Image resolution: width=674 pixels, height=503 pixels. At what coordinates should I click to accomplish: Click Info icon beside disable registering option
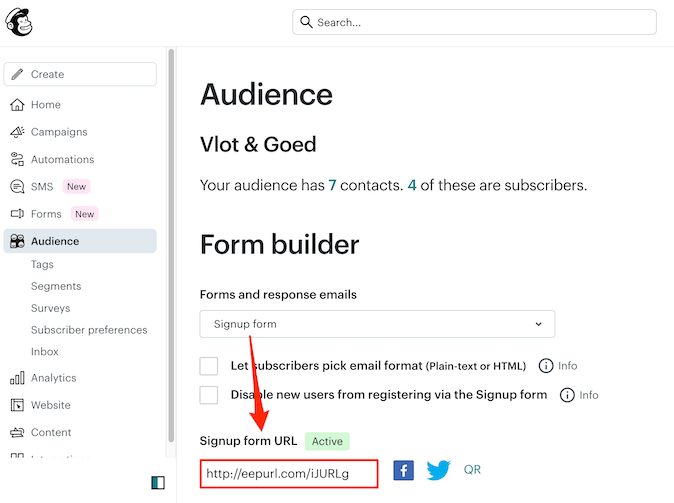tap(567, 395)
